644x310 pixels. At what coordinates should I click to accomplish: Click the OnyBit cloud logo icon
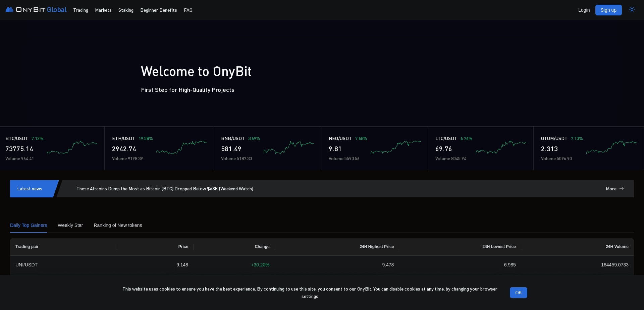point(9,10)
